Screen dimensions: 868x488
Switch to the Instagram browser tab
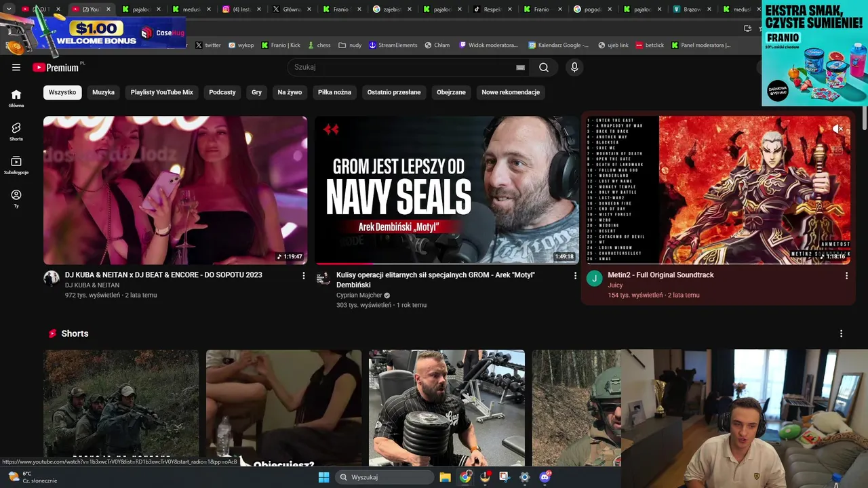pyautogui.click(x=242, y=9)
